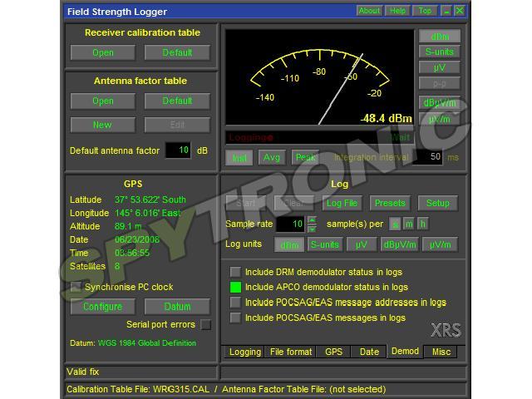Set samples per hour (h)

[x=423, y=224]
